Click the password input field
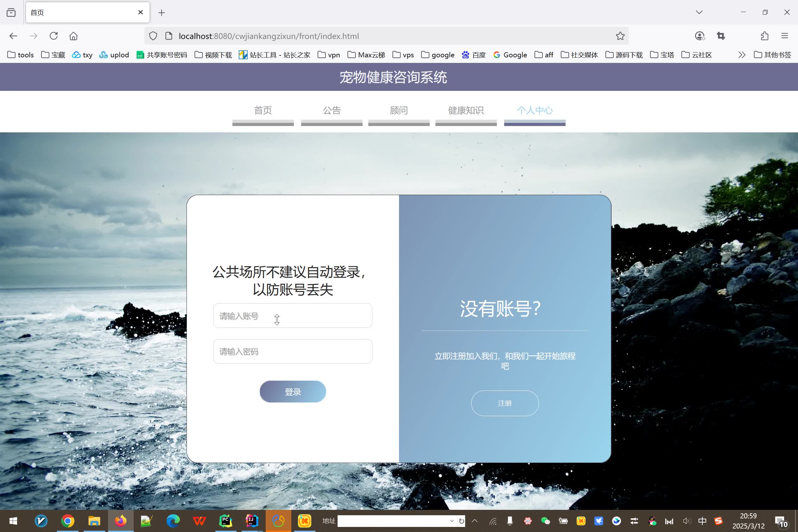798x532 pixels. tap(292, 351)
